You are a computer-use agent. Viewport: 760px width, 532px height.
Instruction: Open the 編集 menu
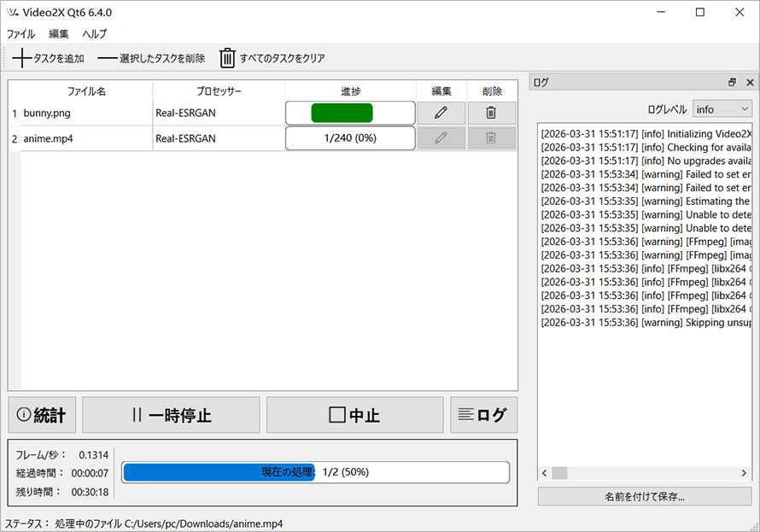click(x=57, y=34)
